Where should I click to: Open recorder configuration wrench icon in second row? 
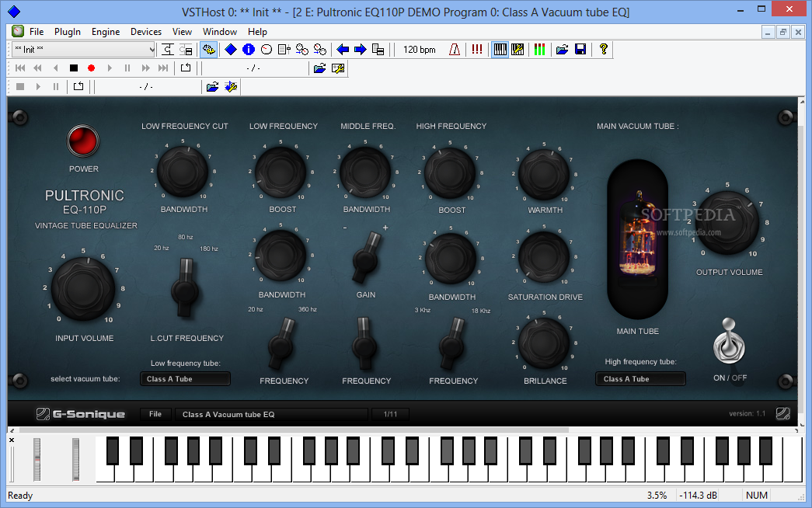[x=231, y=87]
